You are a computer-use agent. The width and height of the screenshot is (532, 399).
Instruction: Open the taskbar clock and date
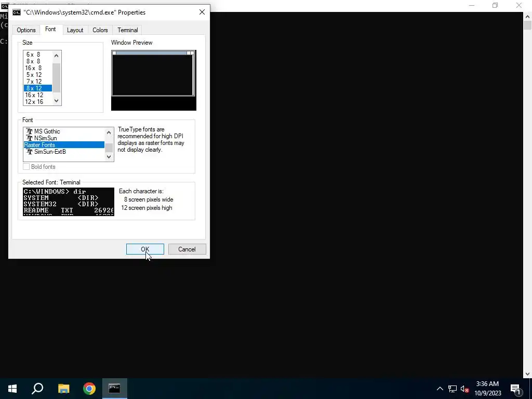tap(487, 389)
